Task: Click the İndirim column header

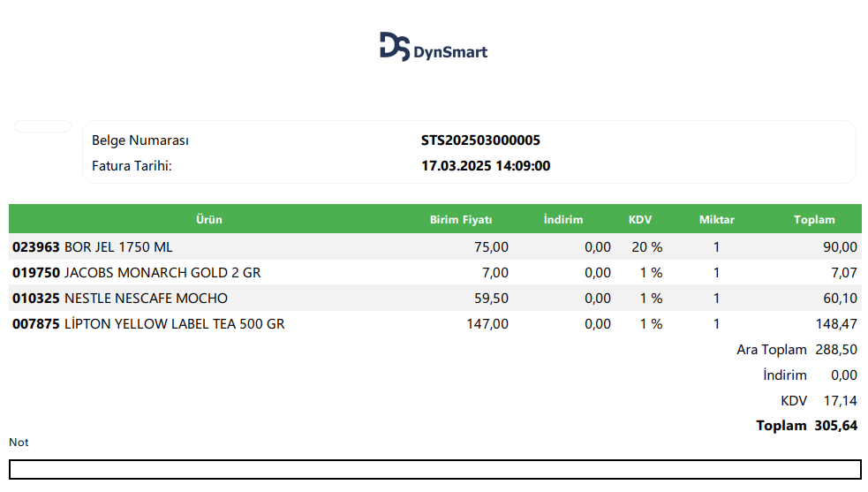Action: coord(563,220)
